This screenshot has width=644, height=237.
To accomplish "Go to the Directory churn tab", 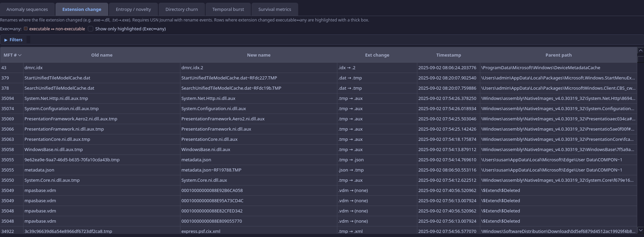I will click(181, 10).
